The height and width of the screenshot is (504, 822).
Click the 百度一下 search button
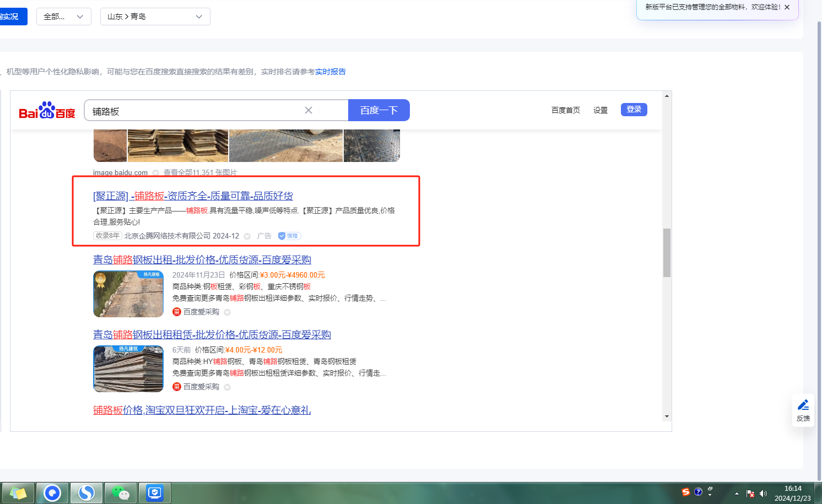click(x=379, y=110)
